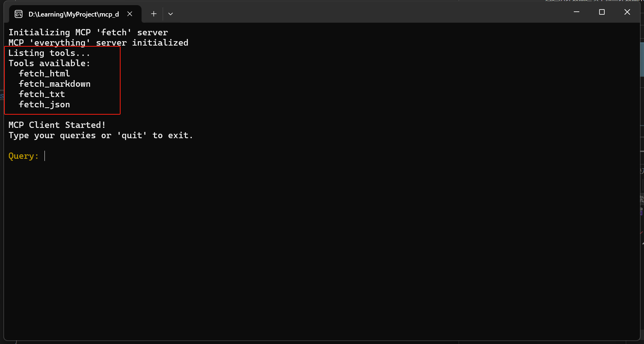Screen dimensions: 644x344
Task: Click the fetch_txt tool name
Action: [42, 94]
